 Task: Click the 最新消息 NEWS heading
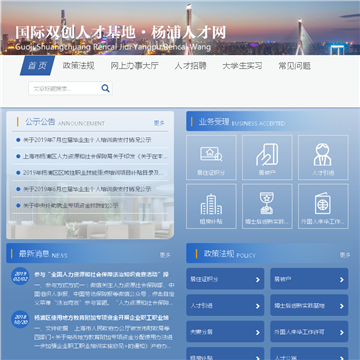tap(43, 254)
